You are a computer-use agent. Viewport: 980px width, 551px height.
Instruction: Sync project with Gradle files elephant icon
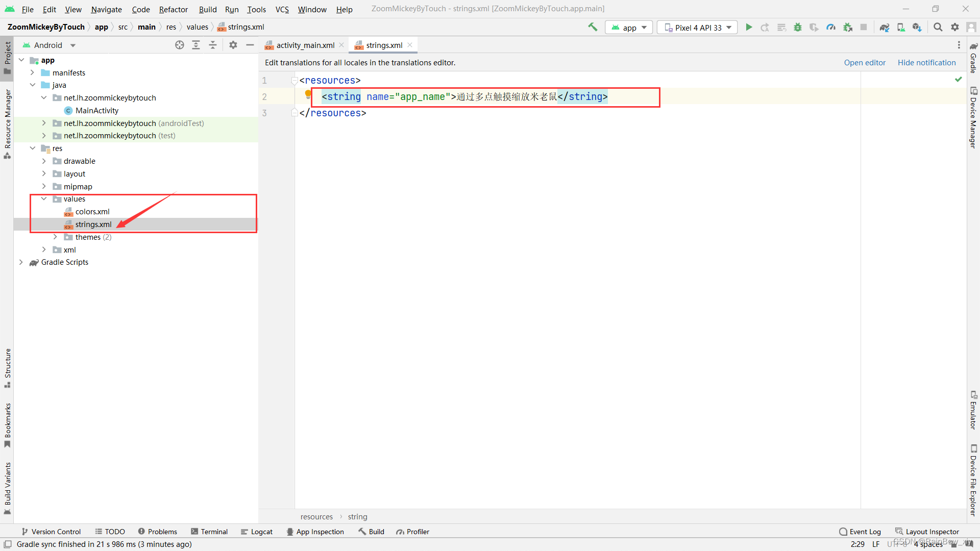pyautogui.click(x=885, y=27)
